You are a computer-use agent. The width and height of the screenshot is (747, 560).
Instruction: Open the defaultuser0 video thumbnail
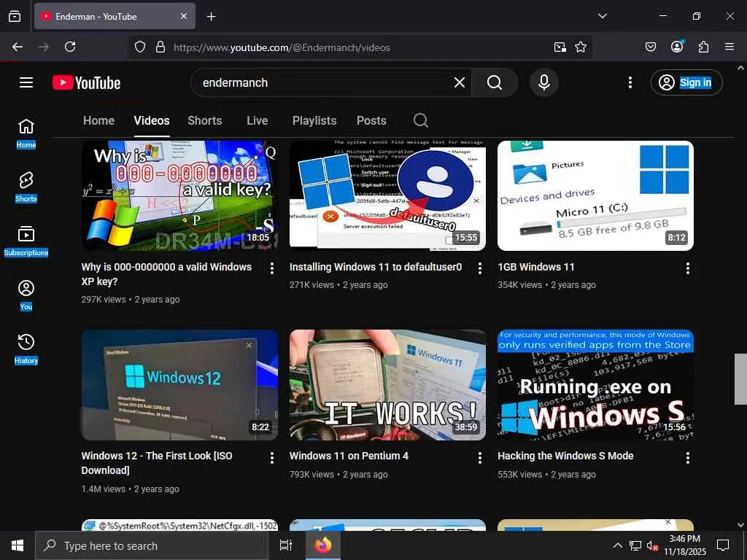(x=387, y=195)
